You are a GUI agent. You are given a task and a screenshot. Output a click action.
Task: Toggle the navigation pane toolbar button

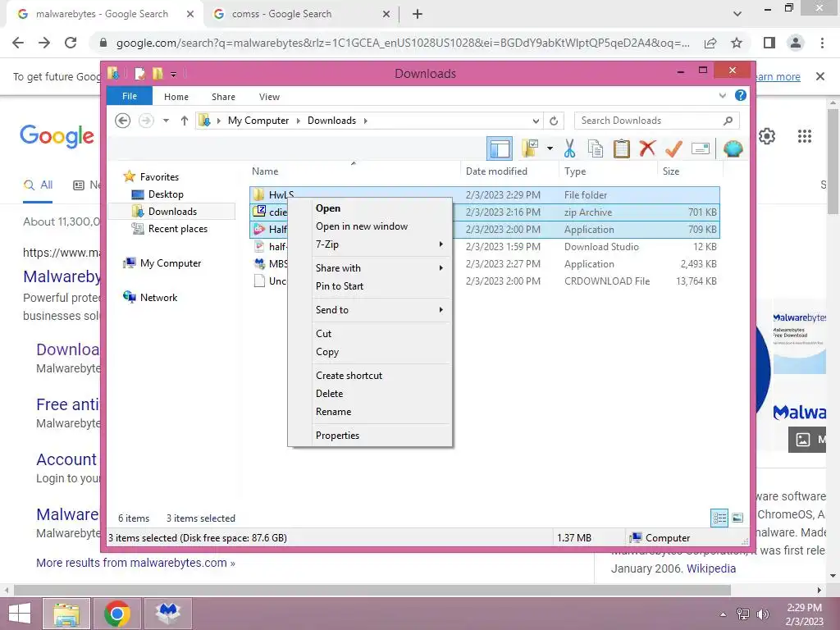point(500,148)
